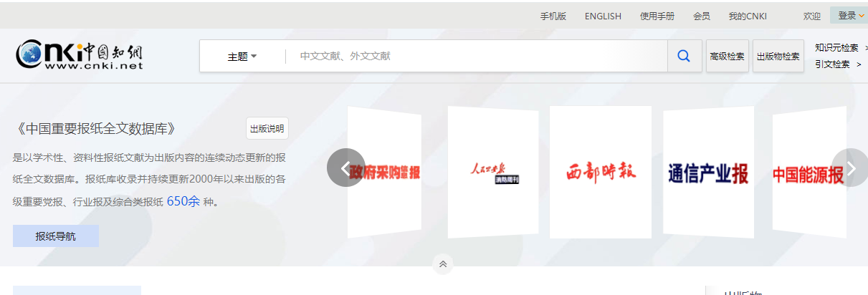The height and width of the screenshot is (295, 868).
Task: Open the 人民公安报 newspaper thumbnail
Action: [x=493, y=172]
